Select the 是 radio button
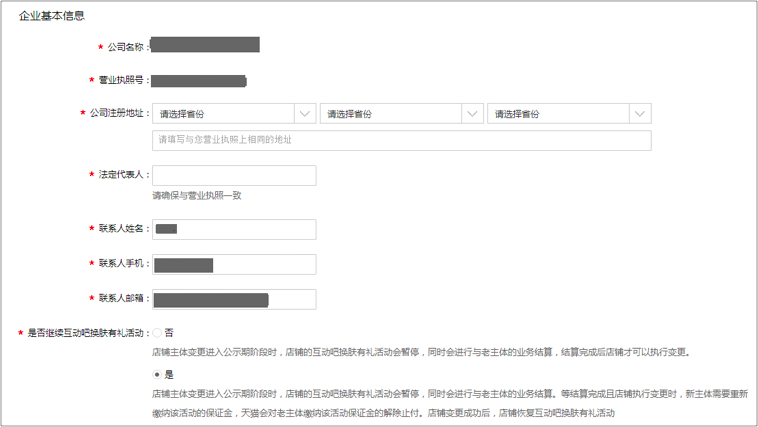758x427 pixels. 157,375
